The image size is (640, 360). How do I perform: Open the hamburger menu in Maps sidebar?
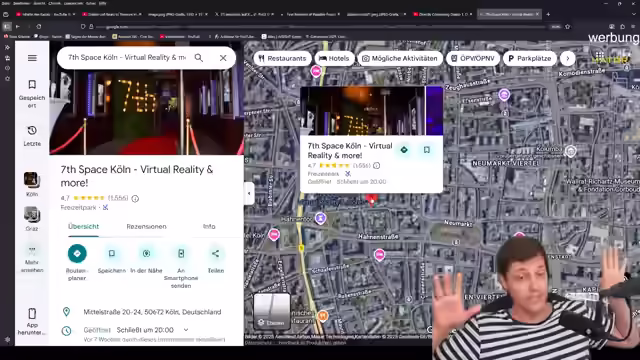32,58
